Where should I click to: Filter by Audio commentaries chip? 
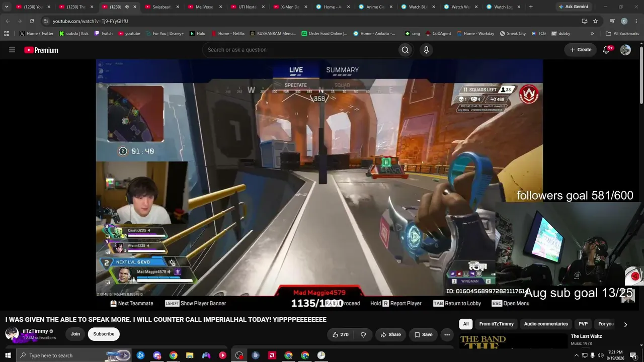tap(546, 324)
